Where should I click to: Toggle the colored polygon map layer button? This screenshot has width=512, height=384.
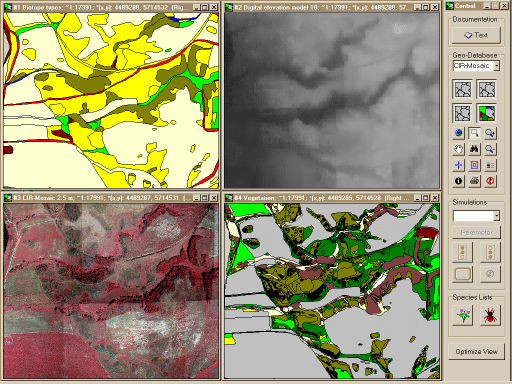pos(487,113)
